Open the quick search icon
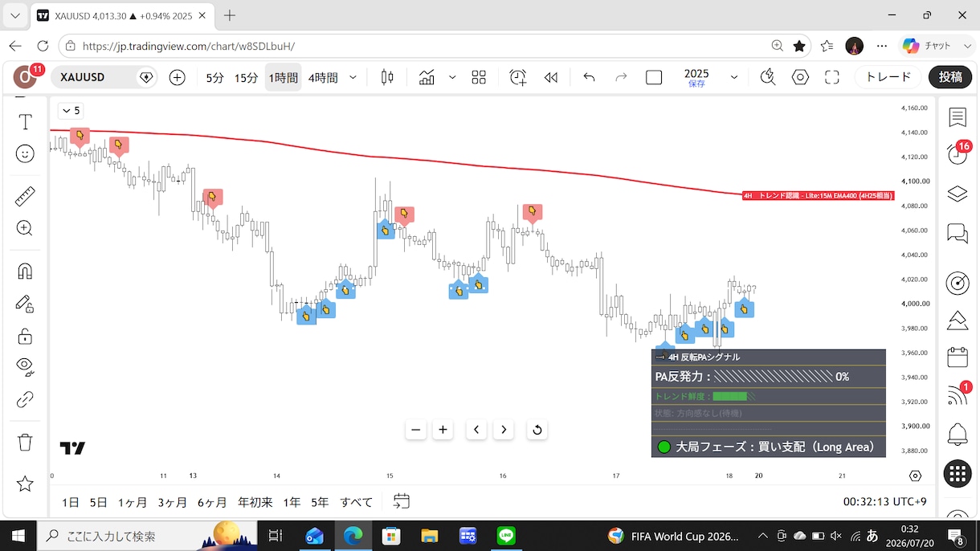The image size is (980, 551). [x=768, y=77]
